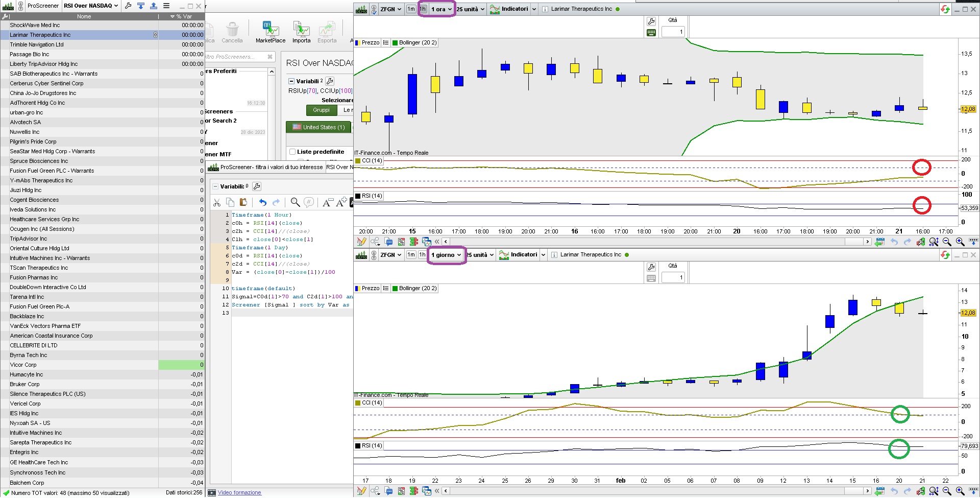The height and width of the screenshot is (498, 980).
Task: Click the green keyboard icon in top chart
Action: [651, 33]
